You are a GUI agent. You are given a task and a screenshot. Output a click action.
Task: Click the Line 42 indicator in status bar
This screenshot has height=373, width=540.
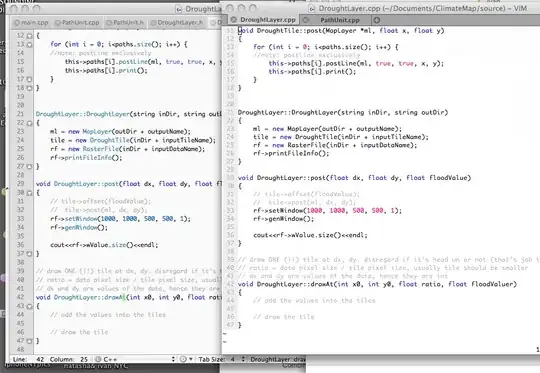pos(29,359)
